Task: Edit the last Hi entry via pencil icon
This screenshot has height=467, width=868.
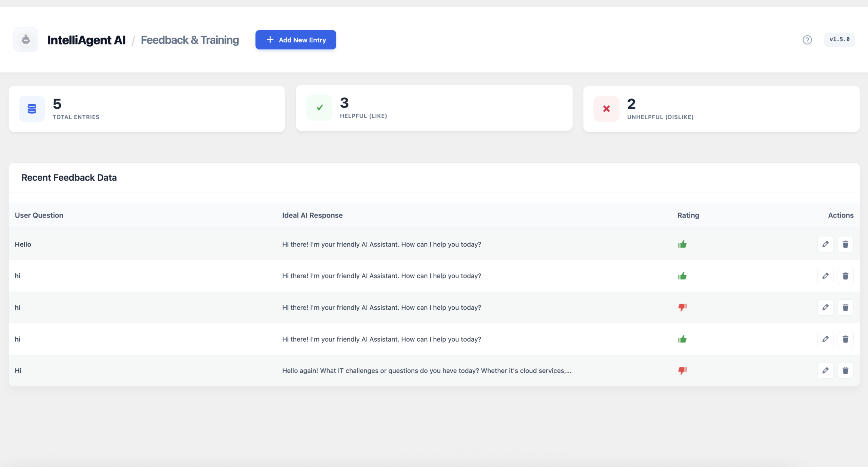Action: point(826,370)
